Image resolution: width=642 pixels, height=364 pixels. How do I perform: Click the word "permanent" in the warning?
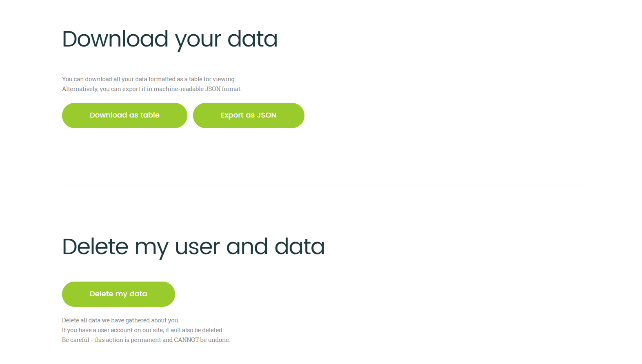[x=146, y=340]
